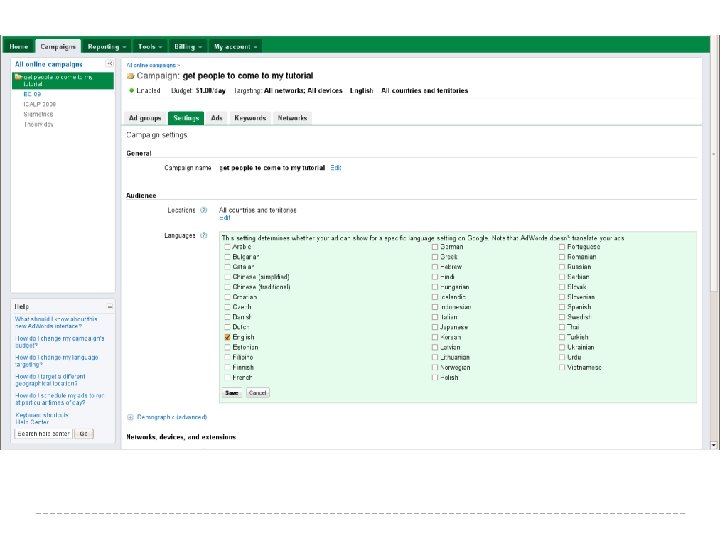Edit the Locations setting
The height and width of the screenshot is (540, 720).
click(225, 218)
